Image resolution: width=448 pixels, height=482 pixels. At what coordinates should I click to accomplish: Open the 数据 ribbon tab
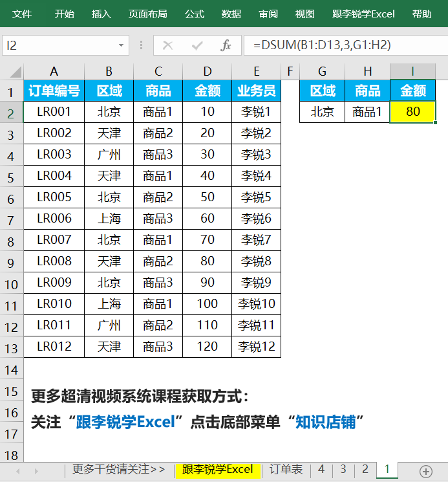pyautogui.click(x=231, y=14)
